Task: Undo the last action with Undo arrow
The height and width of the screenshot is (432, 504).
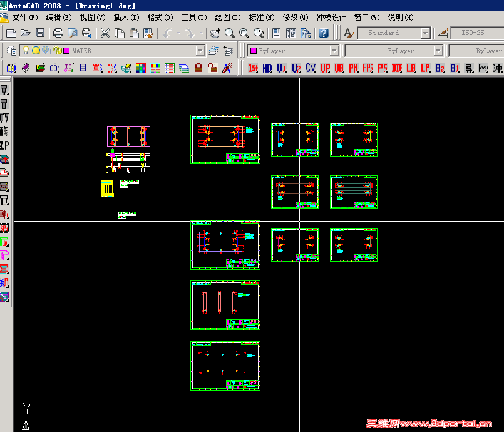Action: click(x=167, y=33)
